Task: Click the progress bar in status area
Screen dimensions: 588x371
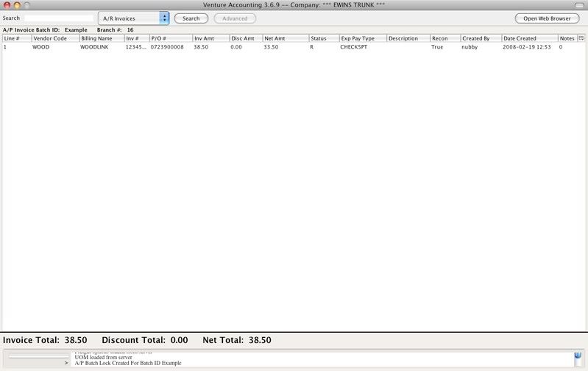Action: tap(38, 357)
